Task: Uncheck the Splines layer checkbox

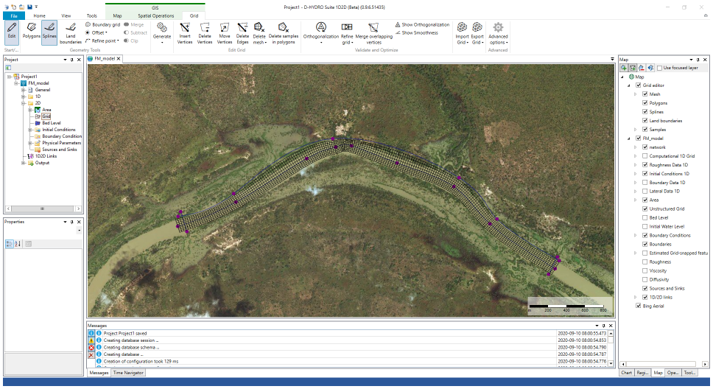Action: (x=645, y=112)
